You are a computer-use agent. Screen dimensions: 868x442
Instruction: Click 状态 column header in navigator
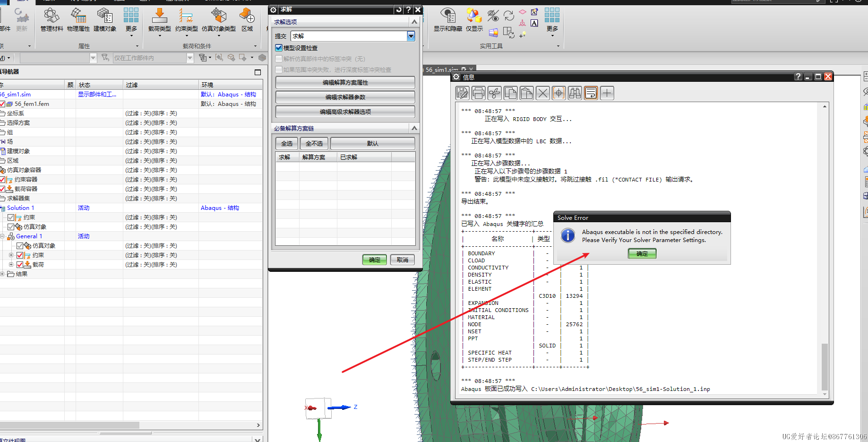pos(99,85)
